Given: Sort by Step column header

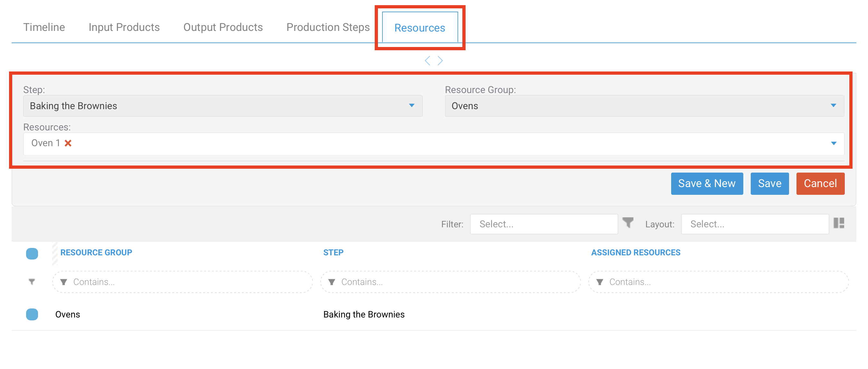Looking at the screenshot, I should point(333,252).
